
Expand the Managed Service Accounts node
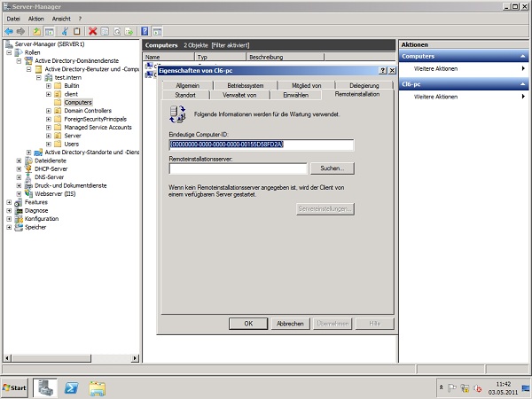pyautogui.click(x=49, y=127)
